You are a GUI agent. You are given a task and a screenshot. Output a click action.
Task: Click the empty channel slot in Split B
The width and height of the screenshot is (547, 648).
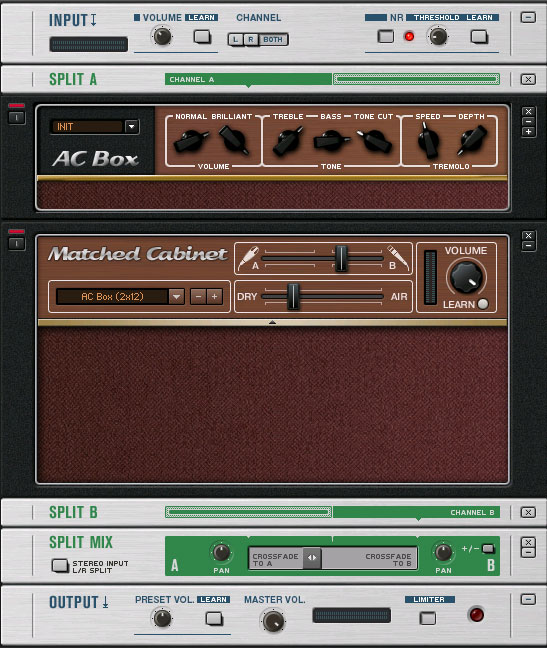pyautogui.click(x=248, y=512)
